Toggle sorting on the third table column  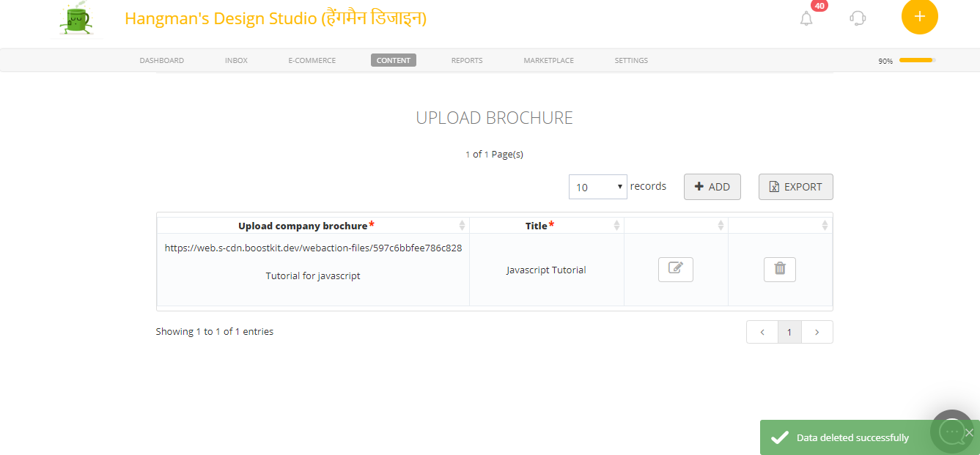(721, 225)
